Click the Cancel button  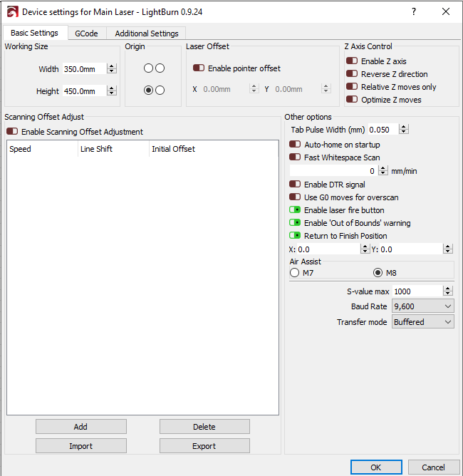(434, 467)
